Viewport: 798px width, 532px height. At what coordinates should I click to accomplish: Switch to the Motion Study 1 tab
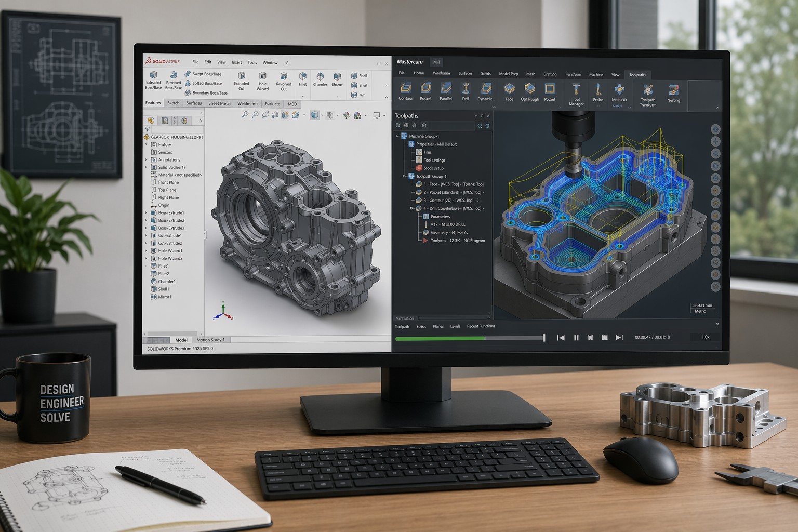(211, 340)
